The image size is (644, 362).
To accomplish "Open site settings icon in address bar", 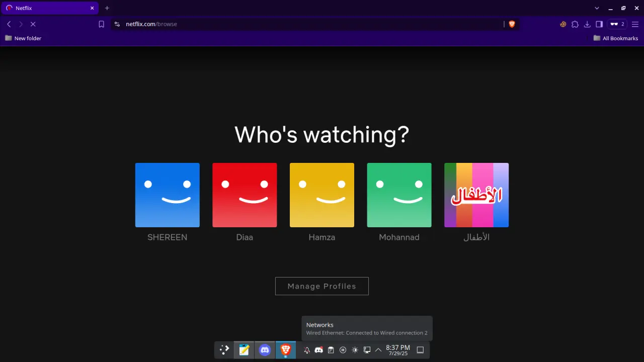I will pos(117,24).
